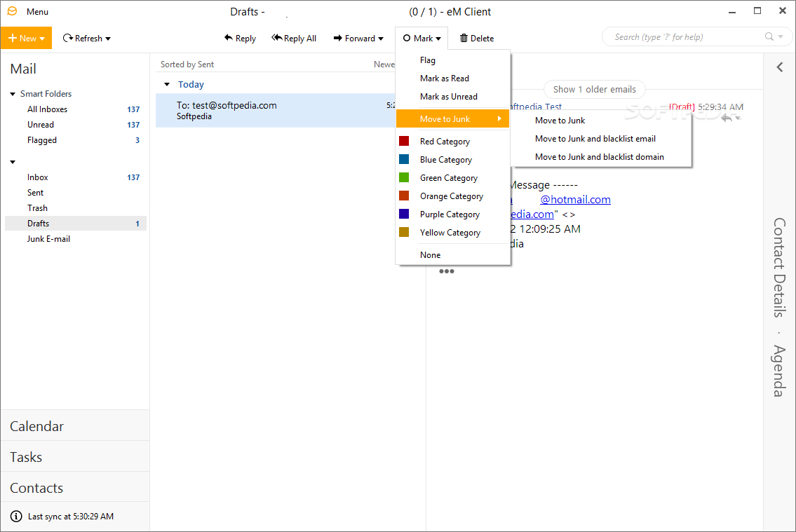
Task: Select Orange Category label
Action: [x=452, y=196]
